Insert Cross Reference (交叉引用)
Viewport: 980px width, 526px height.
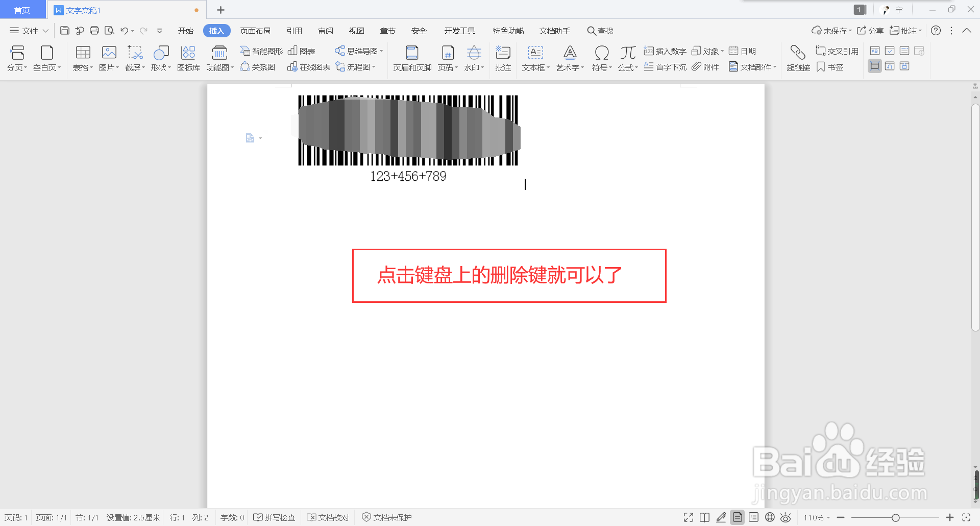point(837,51)
